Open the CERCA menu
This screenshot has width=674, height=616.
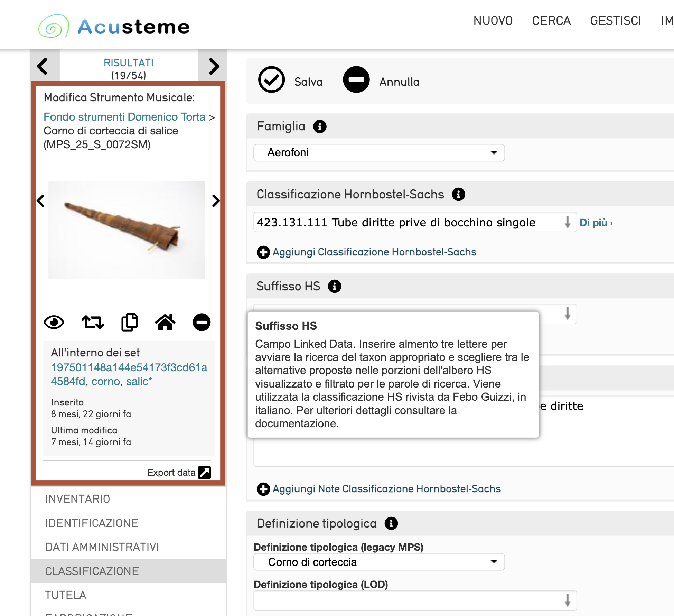click(551, 21)
